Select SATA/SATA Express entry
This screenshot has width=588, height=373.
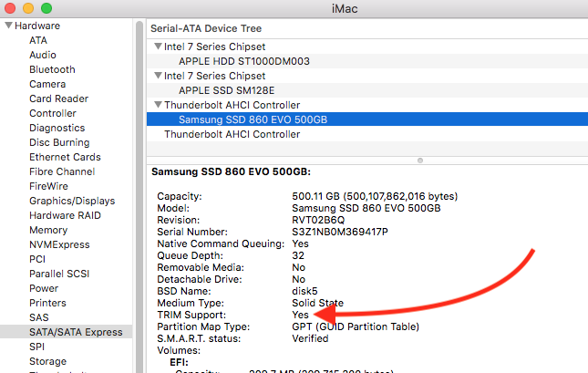66,332
